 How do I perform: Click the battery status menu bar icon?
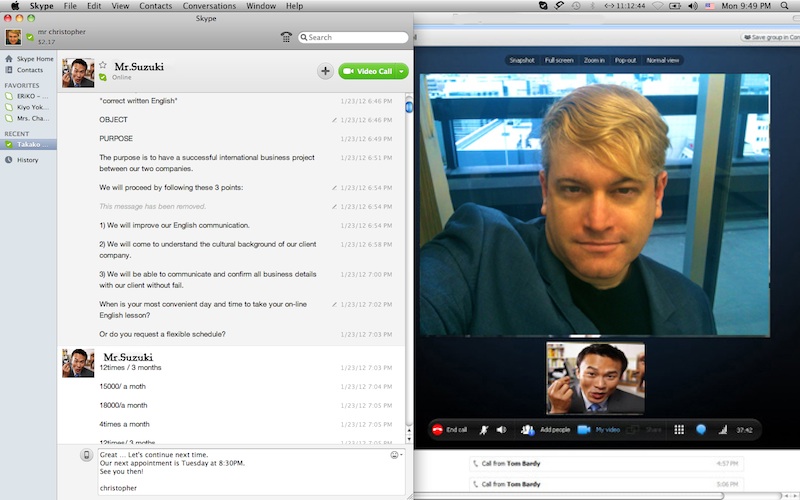(x=674, y=6)
